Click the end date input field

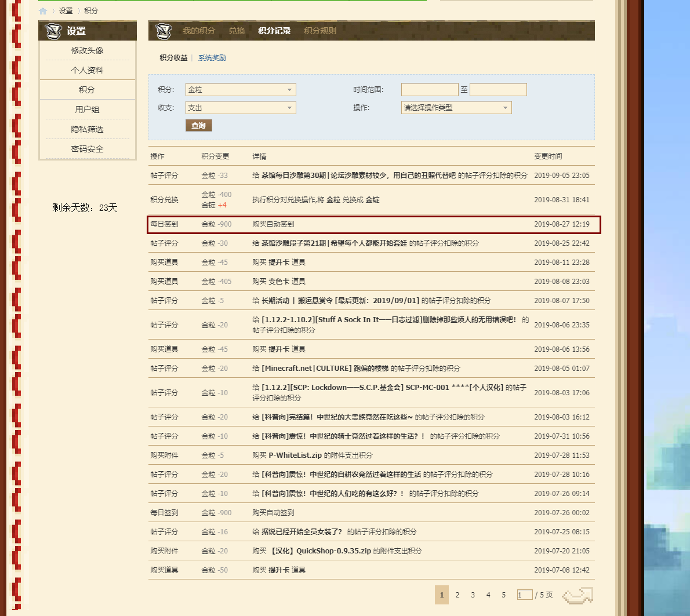[x=498, y=90]
